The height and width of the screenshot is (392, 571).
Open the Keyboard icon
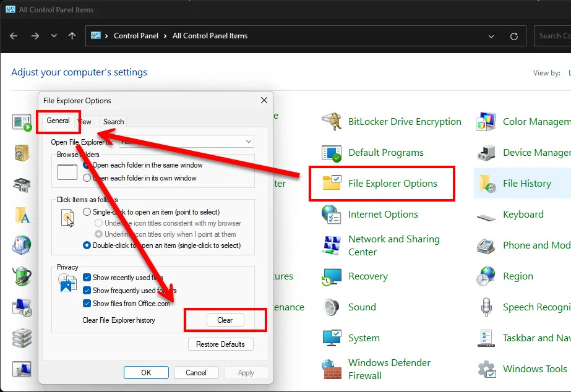tap(486, 217)
